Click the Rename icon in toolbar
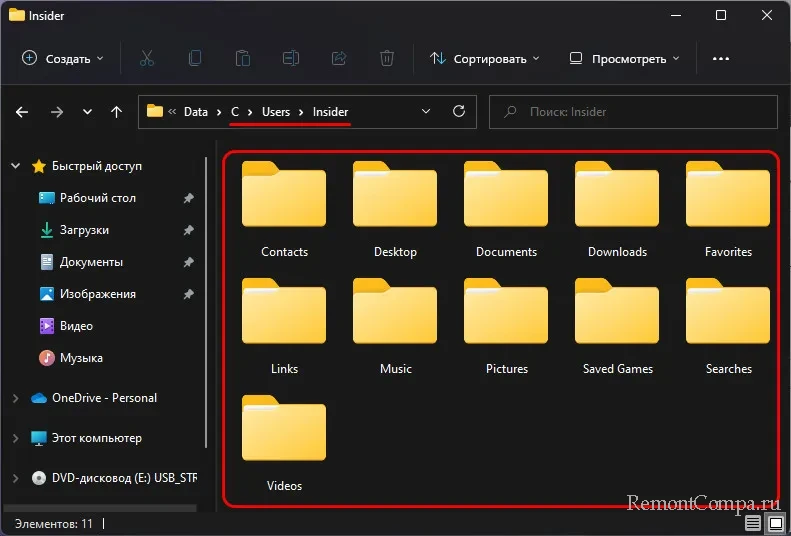 (x=290, y=59)
